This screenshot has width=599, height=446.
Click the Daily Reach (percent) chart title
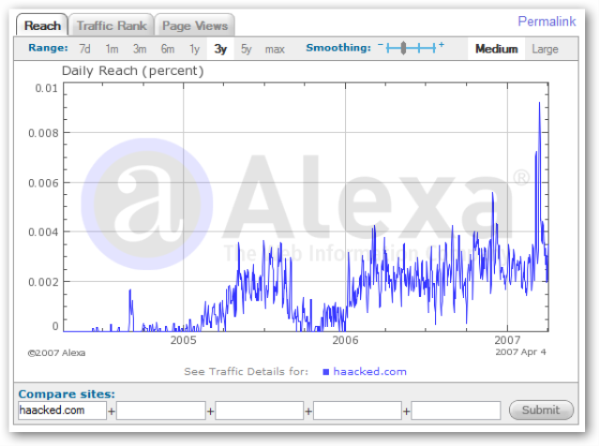tap(133, 71)
